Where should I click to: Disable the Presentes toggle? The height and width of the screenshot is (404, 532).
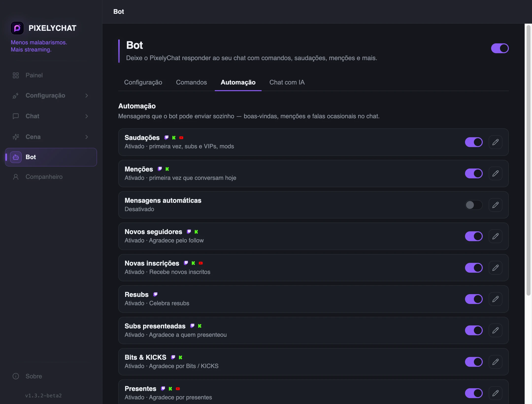point(474,393)
